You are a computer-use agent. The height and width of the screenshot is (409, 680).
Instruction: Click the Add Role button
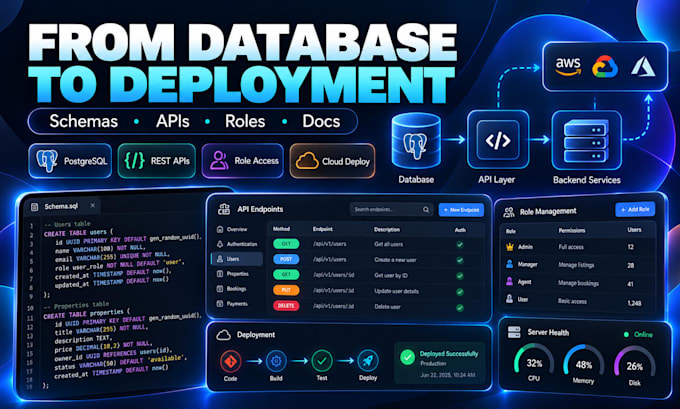coord(635,209)
